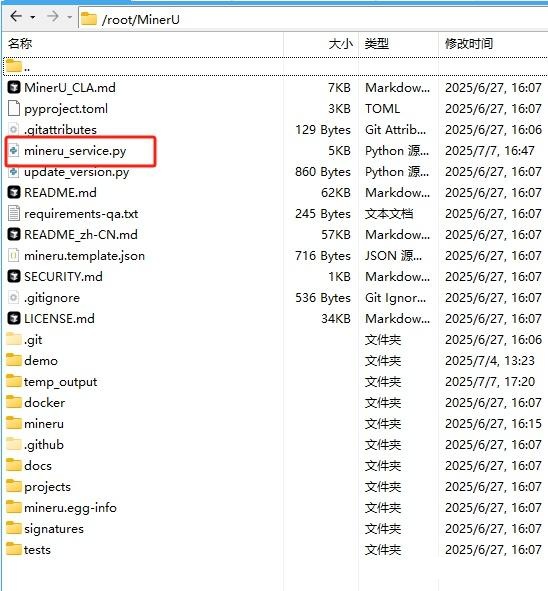548x591 pixels.
Task: Select folder name signatures
Action: pyautogui.click(x=54, y=529)
